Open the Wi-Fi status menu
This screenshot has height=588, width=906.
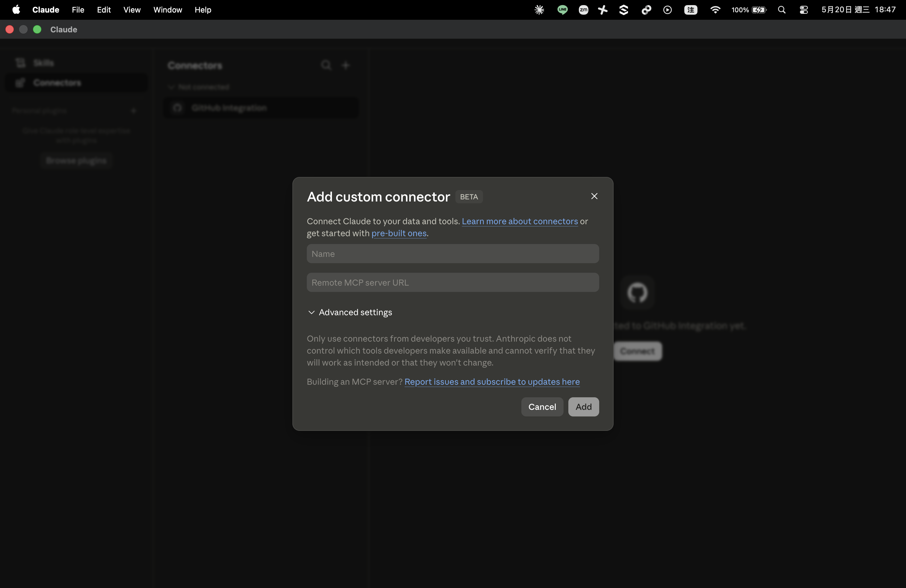coord(715,10)
